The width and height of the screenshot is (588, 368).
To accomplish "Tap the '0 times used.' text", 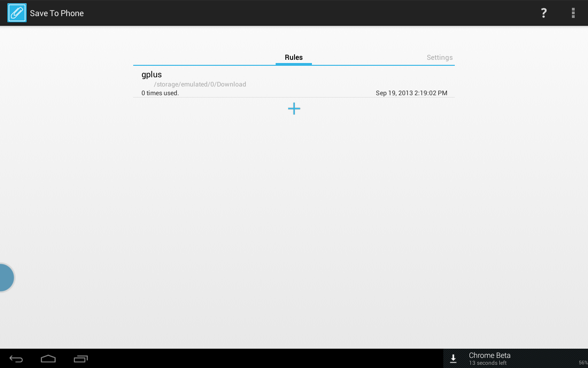I will coord(160,93).
